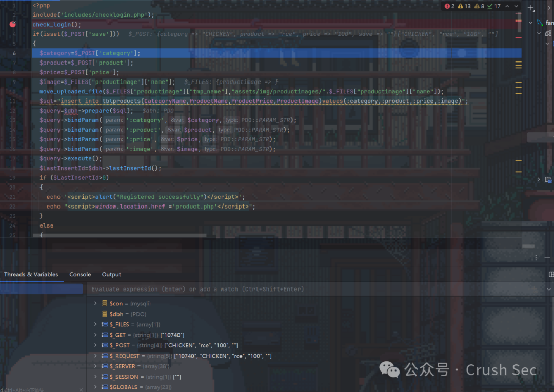This screenshot has width=554, height=392.
Task: Click the move_uploaded_file function name
Action: (71, 91)
